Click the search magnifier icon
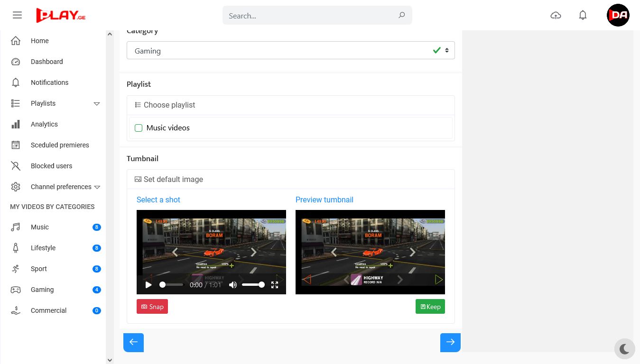640x364 pixels. 401,15
